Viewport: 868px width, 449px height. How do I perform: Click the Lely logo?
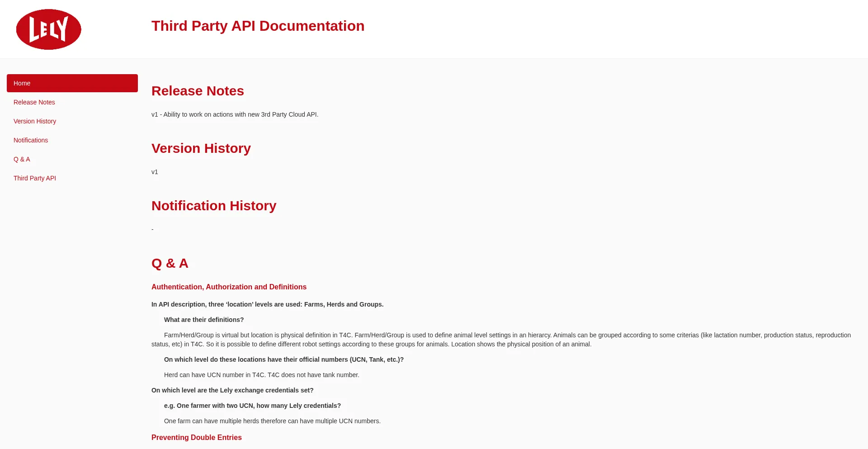point(49,29)
